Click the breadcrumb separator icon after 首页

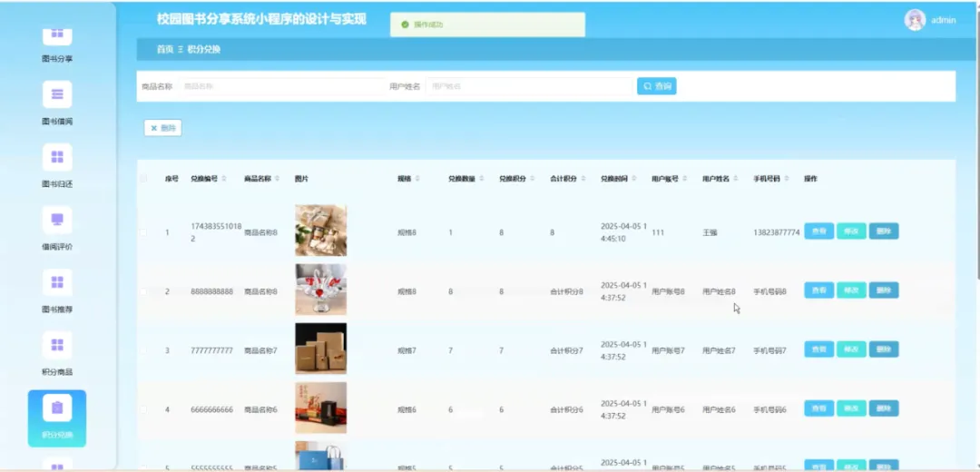(180, 49)
